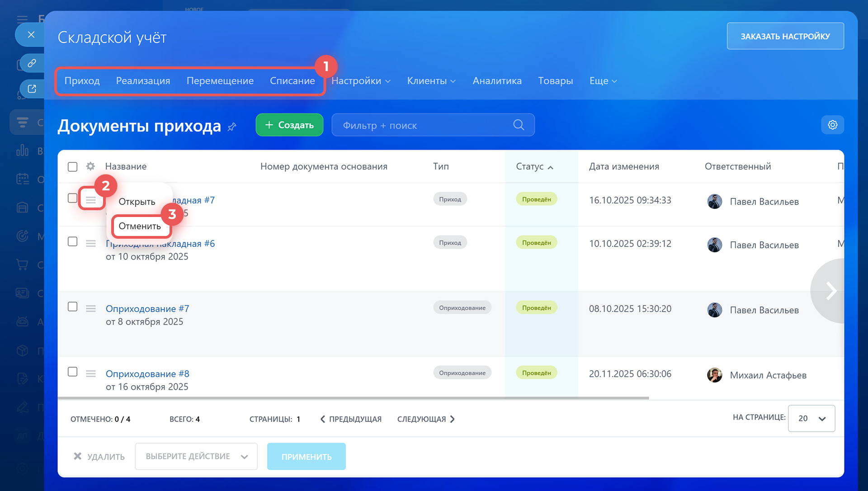Open row menu for Оприходование #8

[x=91, y=373]
